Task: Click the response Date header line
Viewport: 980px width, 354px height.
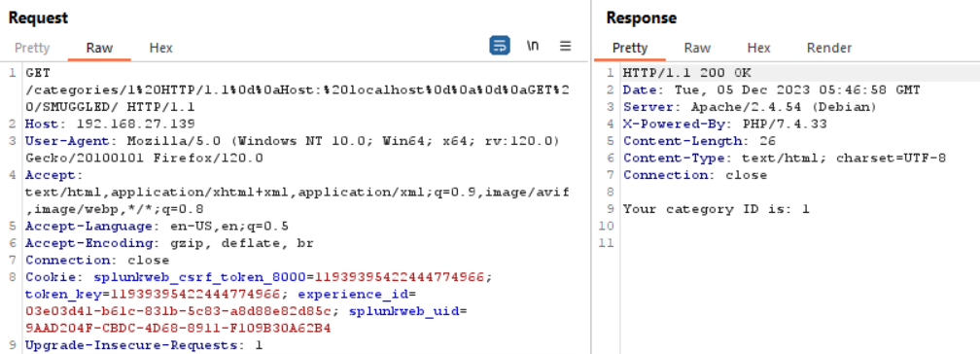Action: coord(771,90)
